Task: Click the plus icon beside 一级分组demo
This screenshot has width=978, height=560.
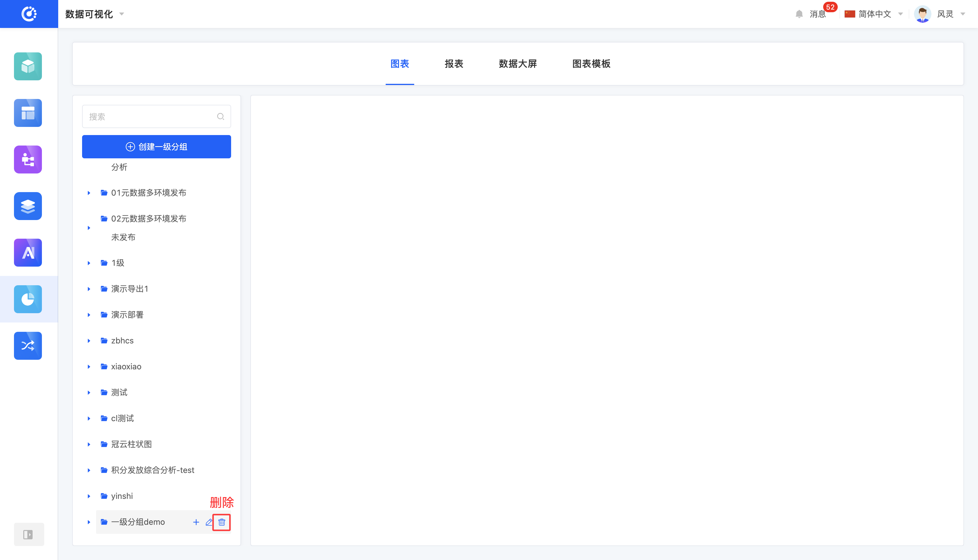Action: [196, 522]
